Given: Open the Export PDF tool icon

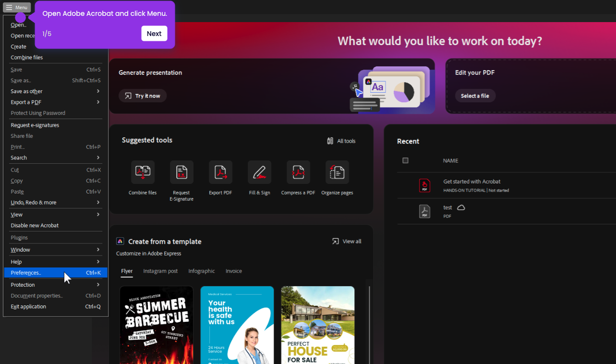Looking at the screenshot, I should coord(220,172).
